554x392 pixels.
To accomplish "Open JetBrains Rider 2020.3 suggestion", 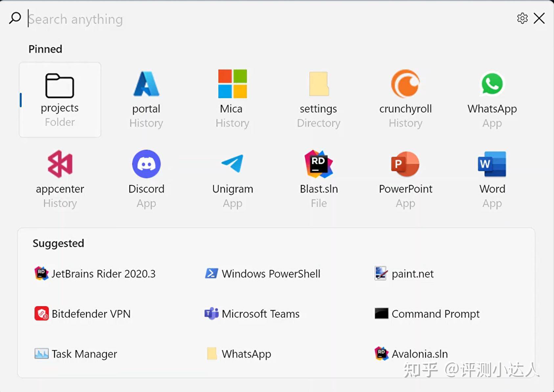I will tap(95, 273).
